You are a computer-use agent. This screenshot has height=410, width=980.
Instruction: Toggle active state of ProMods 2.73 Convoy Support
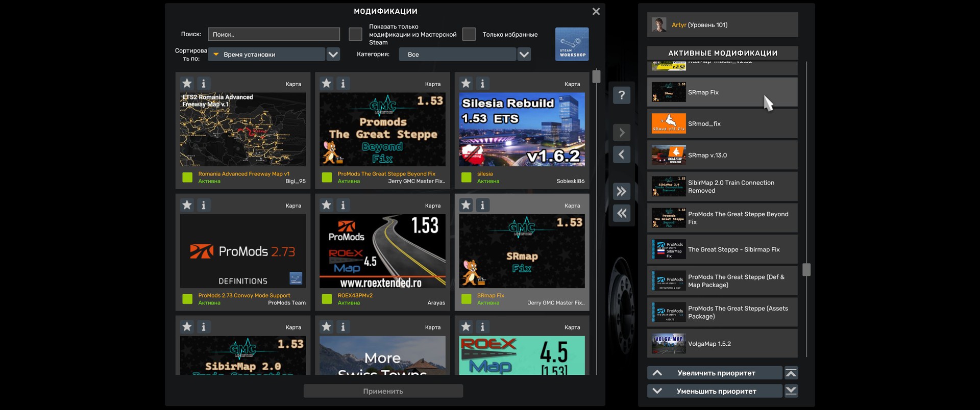coord(187,299)
